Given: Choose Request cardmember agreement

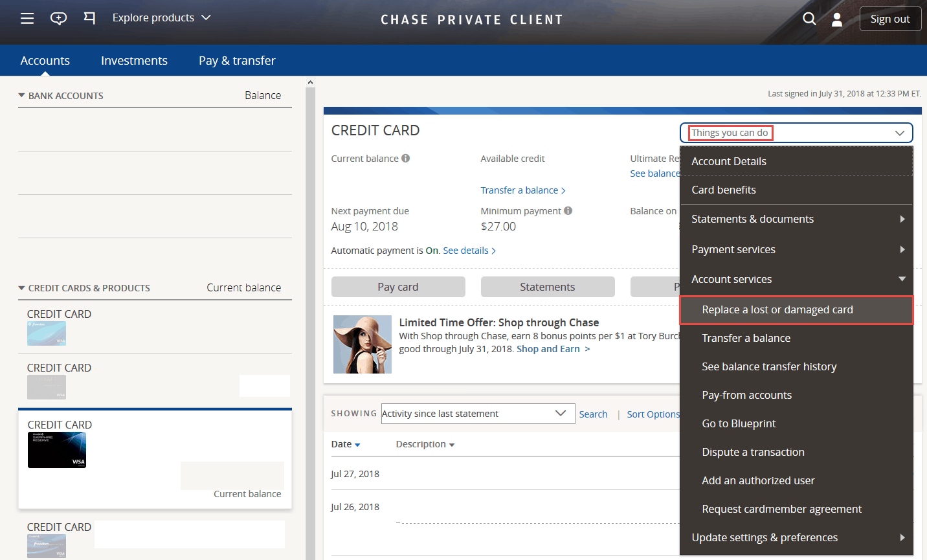Looking at the screenshot, I should (797, 509).
